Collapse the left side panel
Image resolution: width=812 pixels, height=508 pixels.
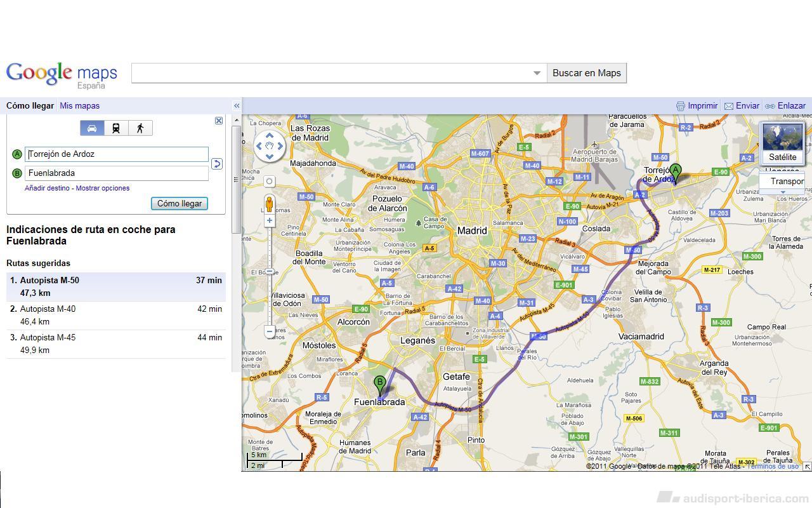[237, 106]
